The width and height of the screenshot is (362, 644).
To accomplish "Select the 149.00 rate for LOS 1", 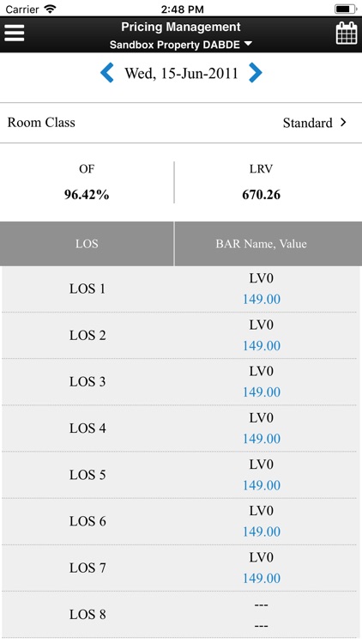I will pyautogui.click(x=262, y=300).
